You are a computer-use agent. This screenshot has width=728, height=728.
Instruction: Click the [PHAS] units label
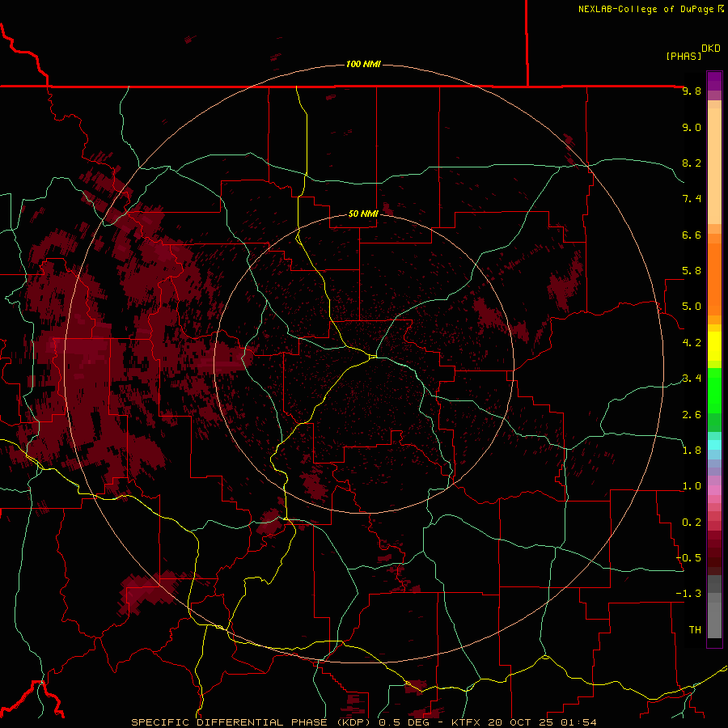[x=684, y=57]
